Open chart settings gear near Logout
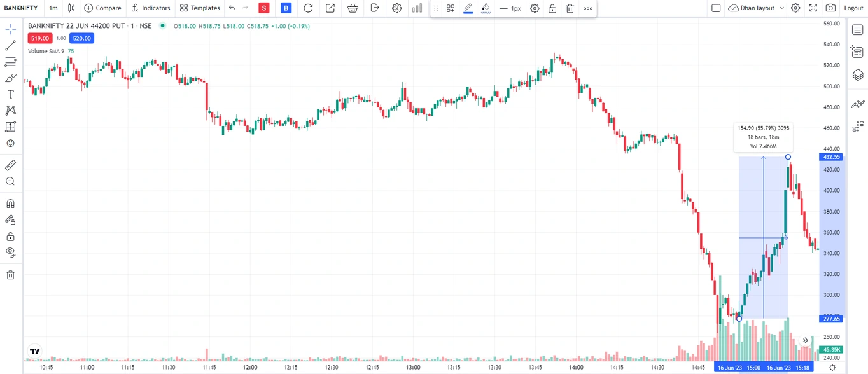The image size is (868, 374). 795,8
